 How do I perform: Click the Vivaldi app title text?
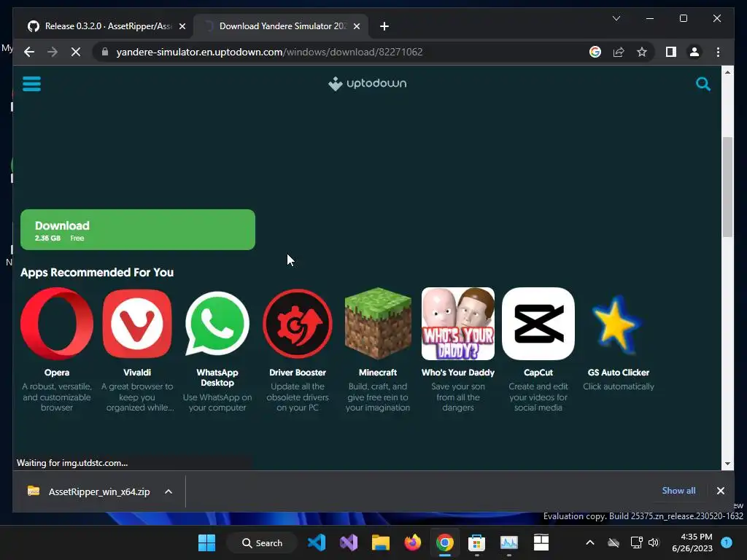(137, 373)
